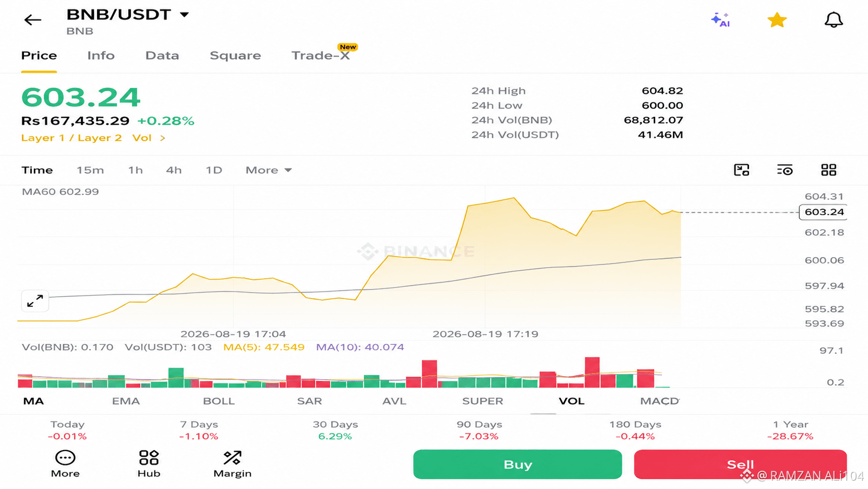Select the 15m chart interval
Viewport: 868px width, 489px height.
coord(90,170)
